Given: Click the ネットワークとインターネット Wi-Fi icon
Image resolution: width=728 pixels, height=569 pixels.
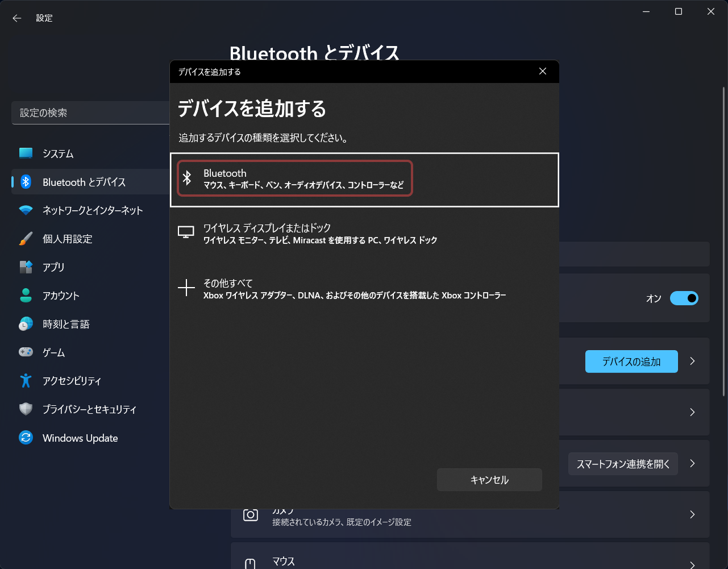Looking at the screenshot, I should pos(26,210).
